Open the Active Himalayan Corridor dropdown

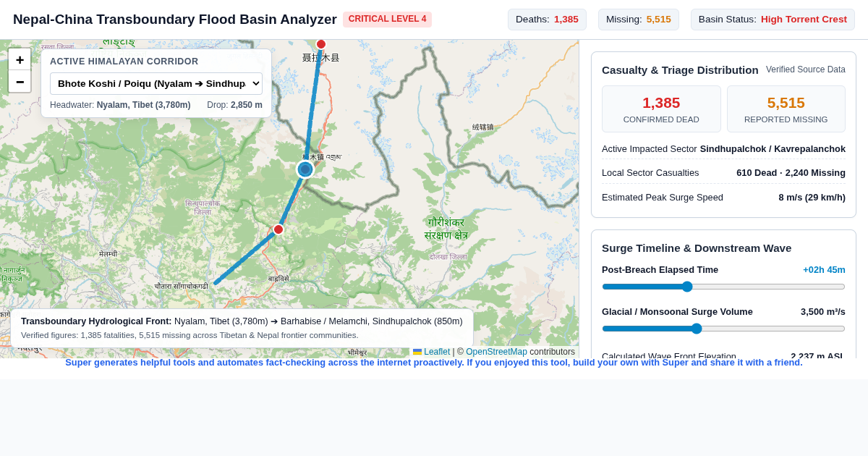[x=156, y=83]
